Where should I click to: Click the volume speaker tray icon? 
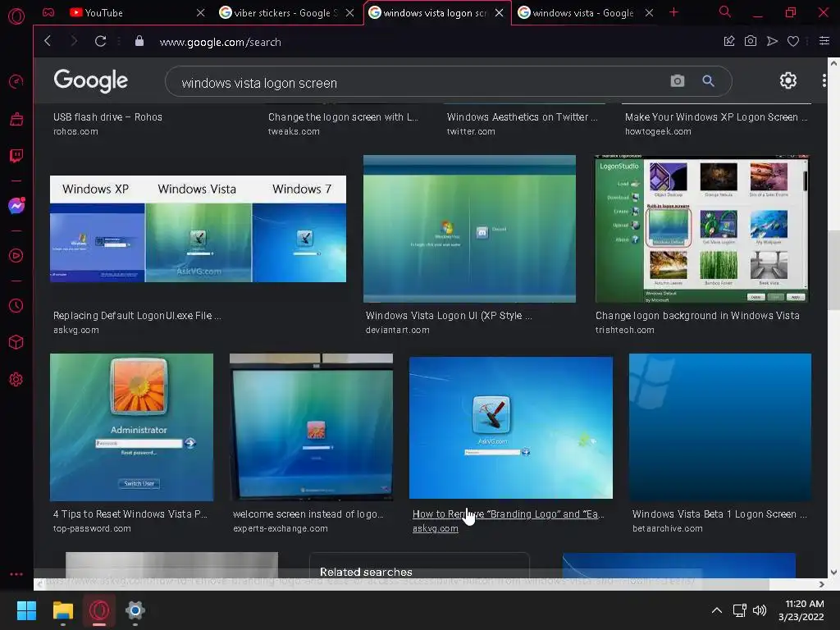760,610
